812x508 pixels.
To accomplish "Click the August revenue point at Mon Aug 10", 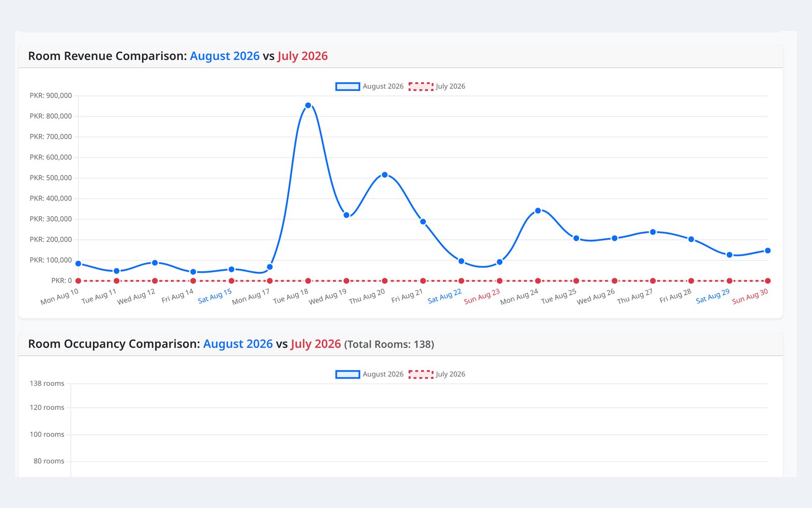I will [78, 264].
